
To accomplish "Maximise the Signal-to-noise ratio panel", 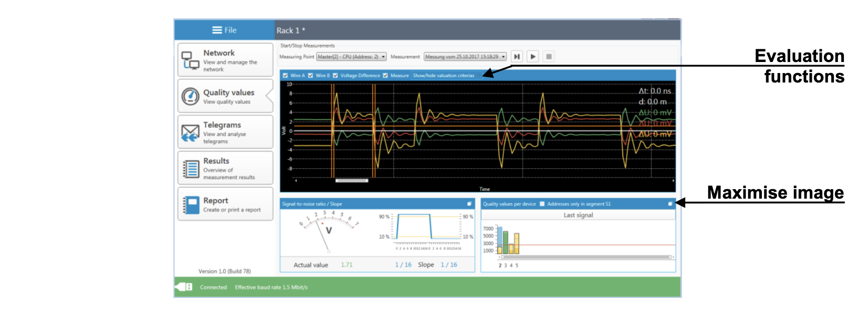I will [x=470, y=204].
